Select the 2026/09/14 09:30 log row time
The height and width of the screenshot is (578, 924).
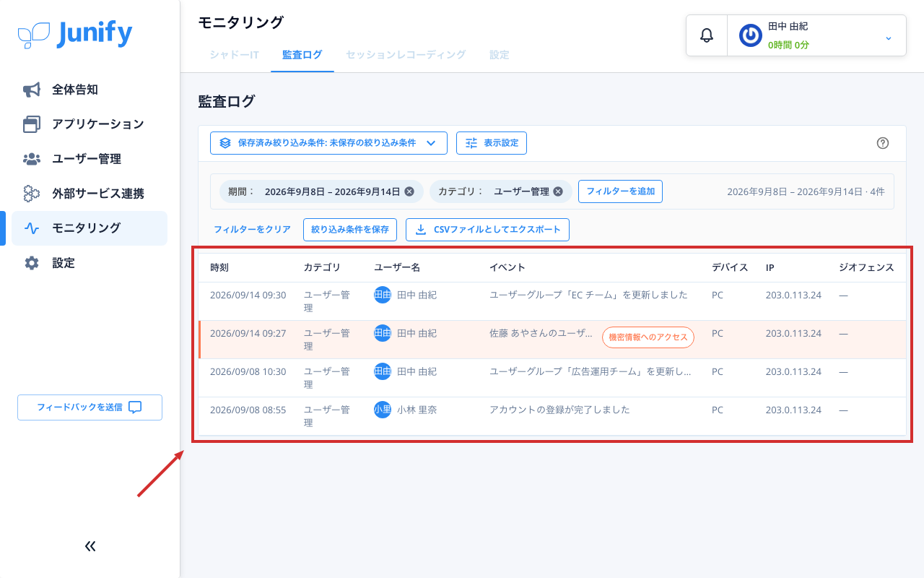tap(248, 295)
